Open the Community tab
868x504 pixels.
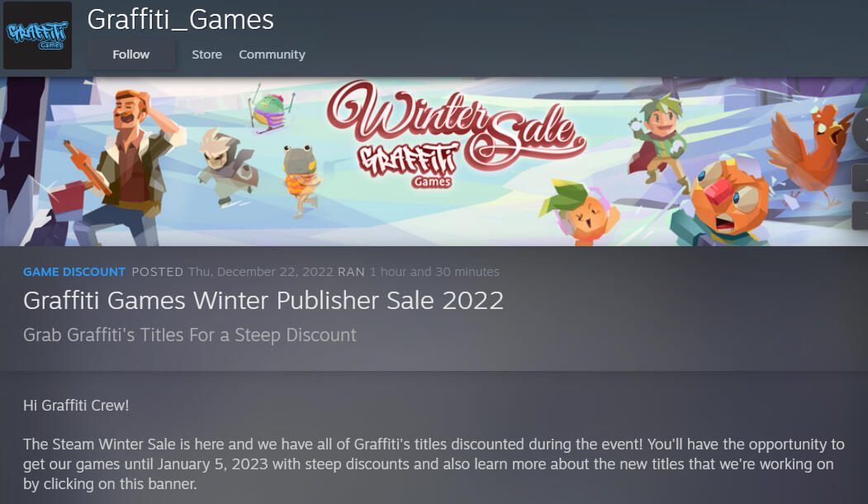point(272,55)
